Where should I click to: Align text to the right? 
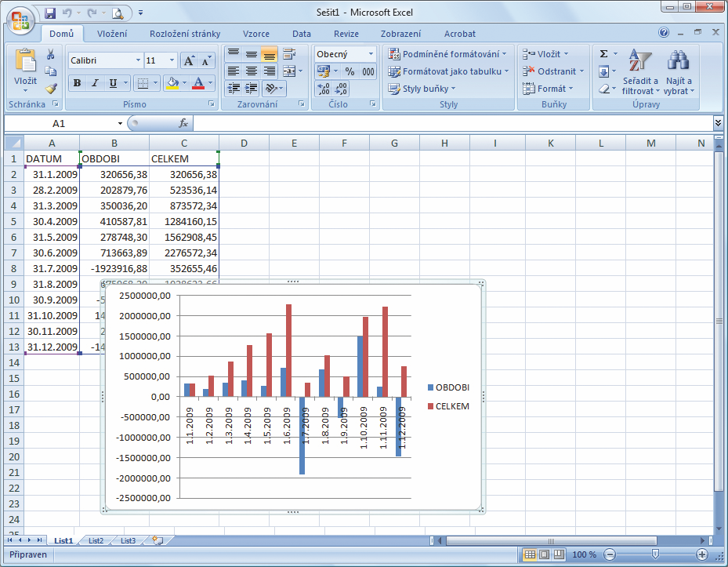pos(270,71)
